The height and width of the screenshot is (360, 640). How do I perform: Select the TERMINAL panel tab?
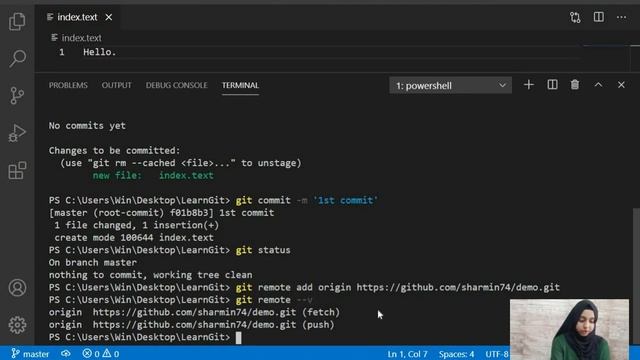click(x=240, y=85)
